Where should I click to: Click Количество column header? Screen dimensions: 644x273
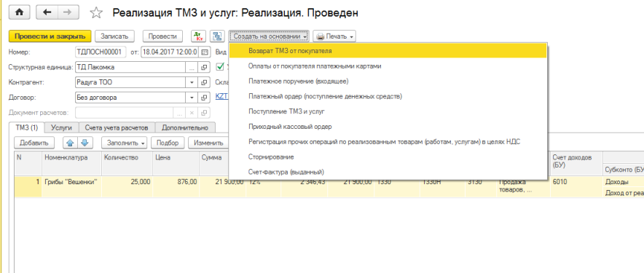tap(127, 163)
